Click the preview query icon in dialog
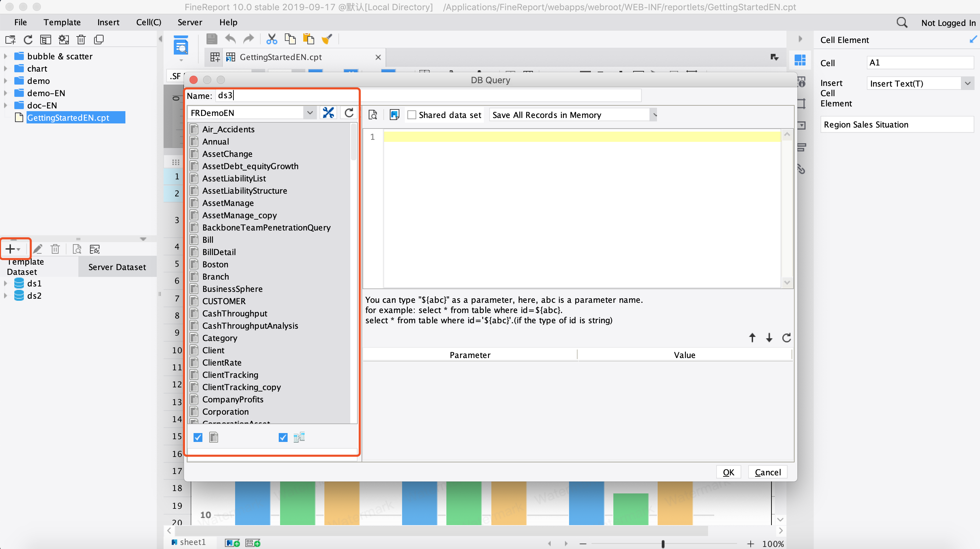 click(x=373, y=115)
